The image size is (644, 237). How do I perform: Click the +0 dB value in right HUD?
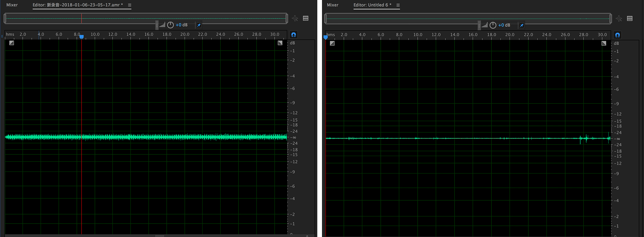[504, 25]
